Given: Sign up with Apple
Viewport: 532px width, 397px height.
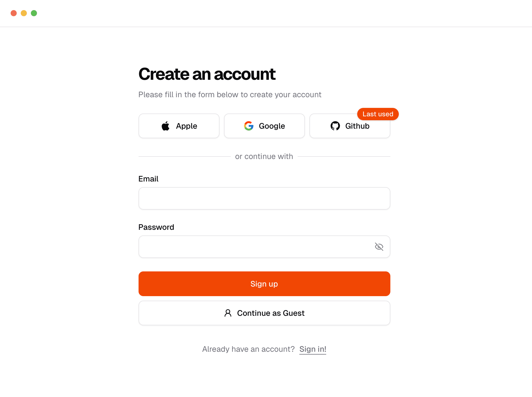Looking at the screenshot, I should pyautogui.click(x=179, y=126).
